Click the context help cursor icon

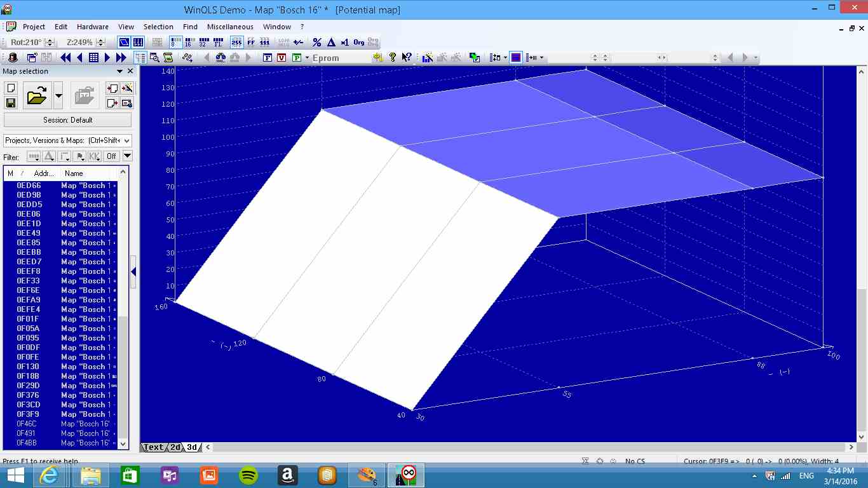coord(407,58)
